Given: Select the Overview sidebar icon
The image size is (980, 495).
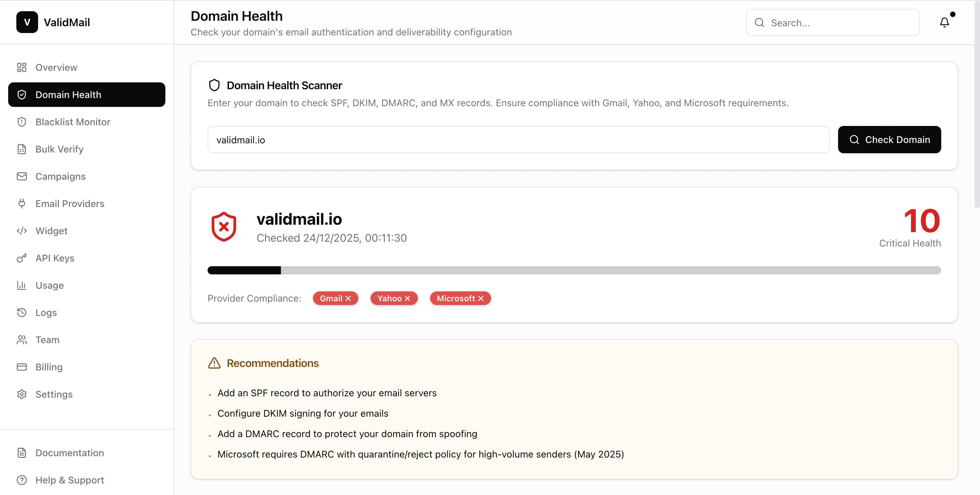Looking at the screenshot, I should [22, 67].
